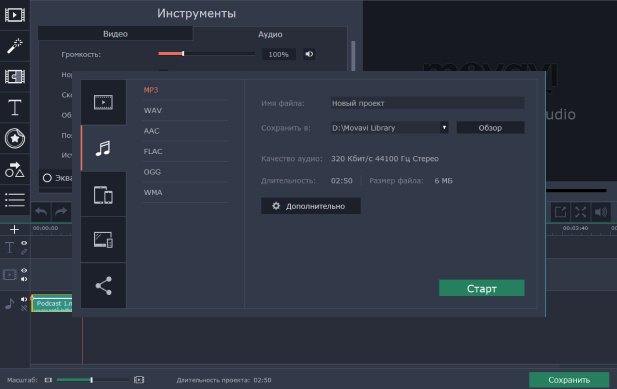617x389 pixels.
Task: Choose WMA format
Action: 153,192
